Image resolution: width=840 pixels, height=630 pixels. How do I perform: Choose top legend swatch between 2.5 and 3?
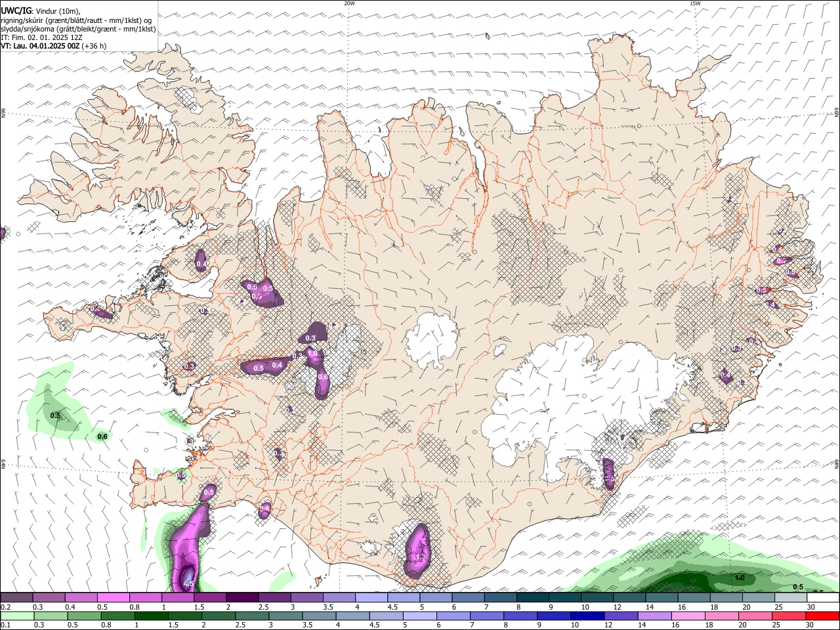pos(274,597)
